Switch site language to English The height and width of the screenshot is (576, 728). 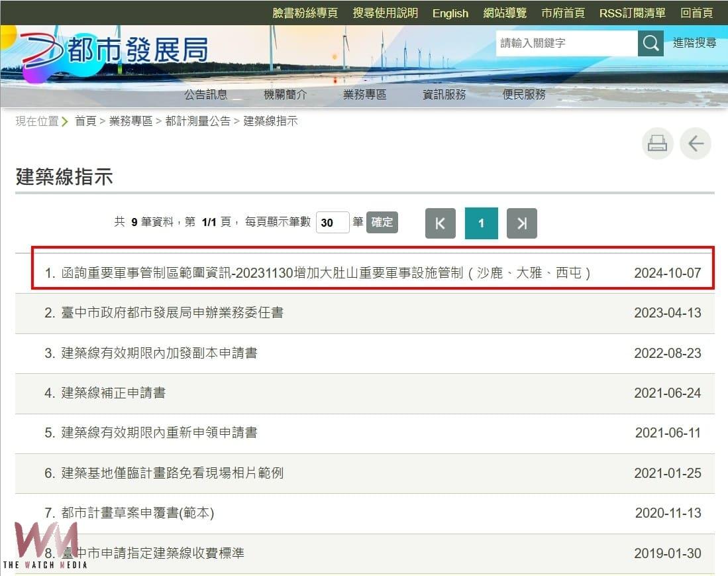click(x=450, y=13)
